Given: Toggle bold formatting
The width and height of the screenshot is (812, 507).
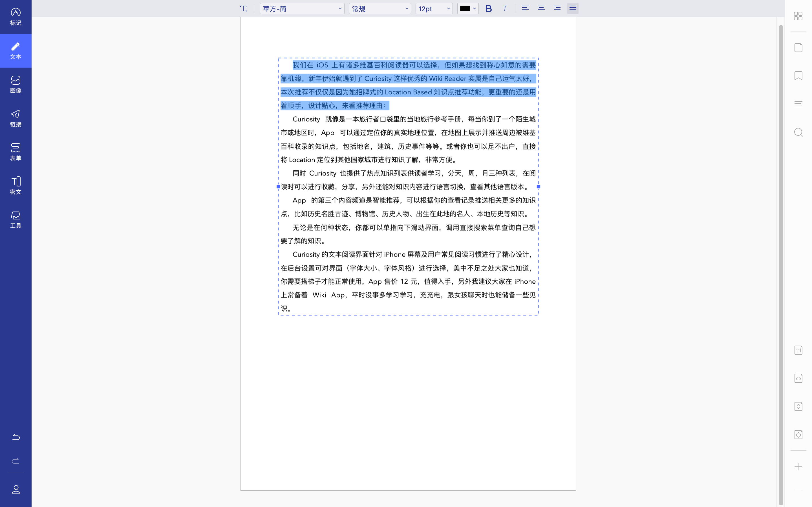Looking at the screenshot, I should pyautogui.click(x=489, y=9).
